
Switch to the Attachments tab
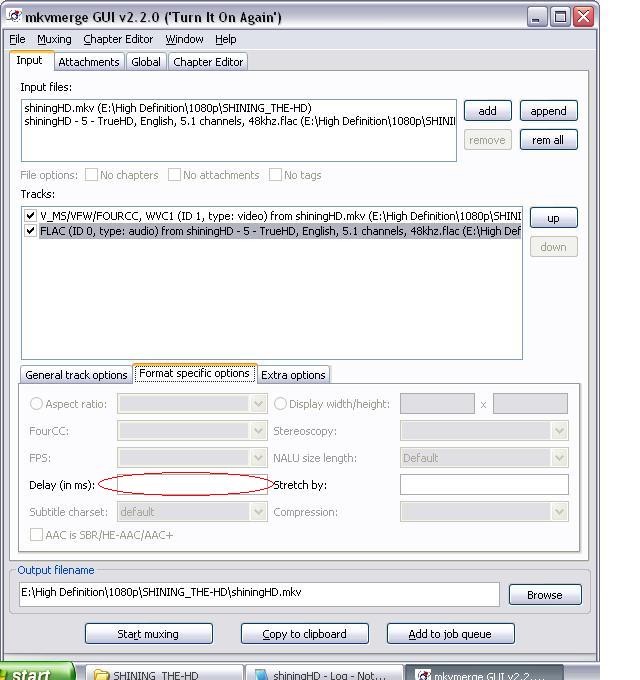tap(89, 62)
